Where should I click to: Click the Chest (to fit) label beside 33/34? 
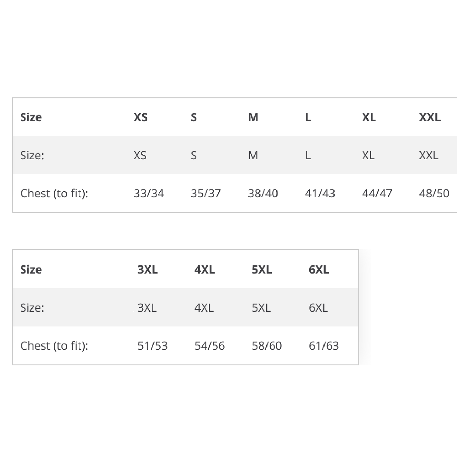54,193
